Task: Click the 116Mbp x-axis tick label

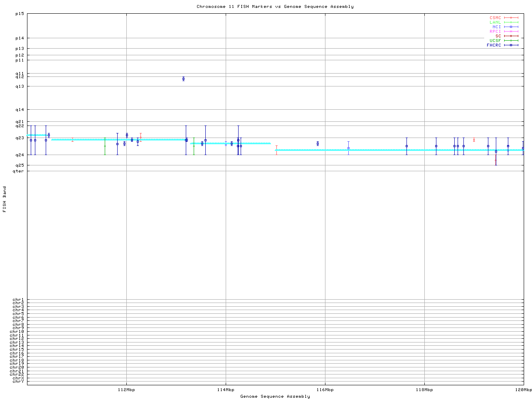Action: 325,390
